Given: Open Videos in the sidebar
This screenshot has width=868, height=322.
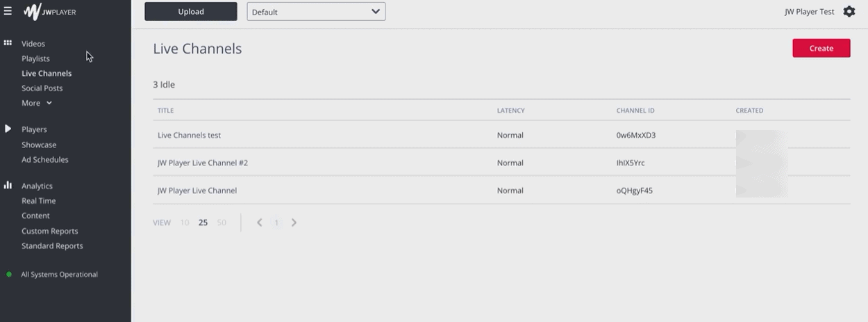Looking at the screenshot, I should tap(33, 44).
